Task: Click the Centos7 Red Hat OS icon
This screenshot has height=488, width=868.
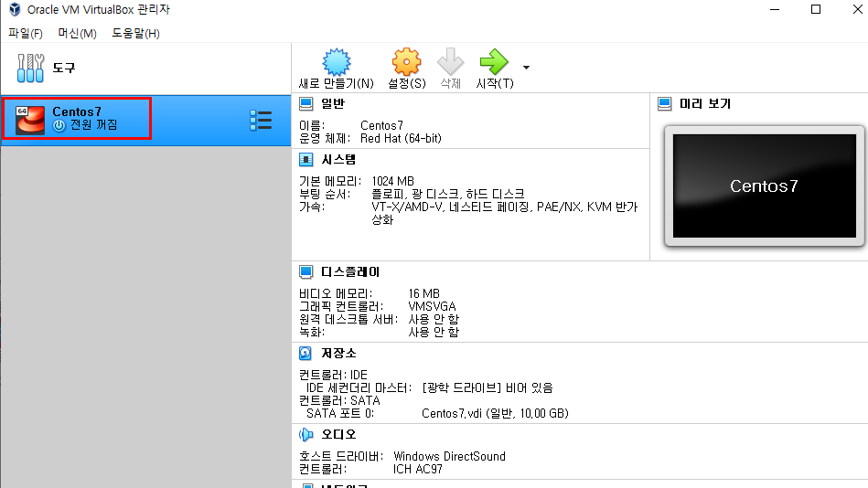Action: tap(30, 120)
